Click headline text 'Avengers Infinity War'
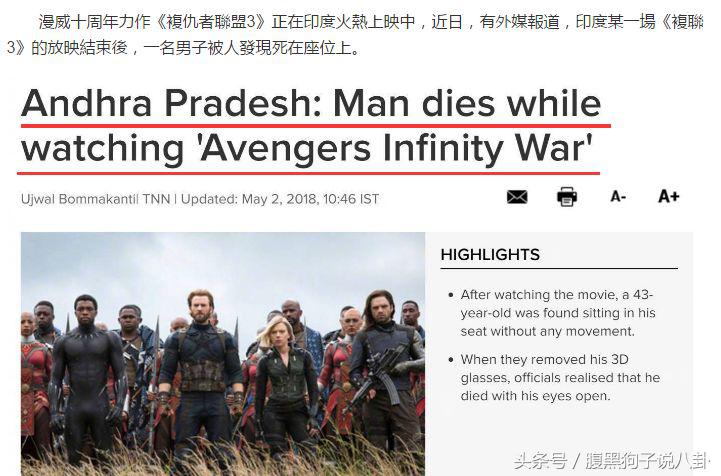 pyautogui.click(x=394, y=149)
